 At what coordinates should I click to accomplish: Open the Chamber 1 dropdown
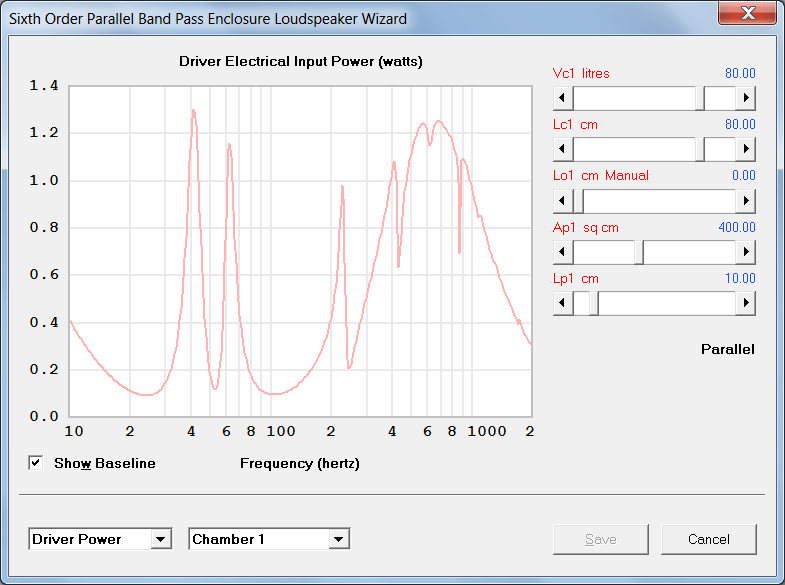coord(339,539)
